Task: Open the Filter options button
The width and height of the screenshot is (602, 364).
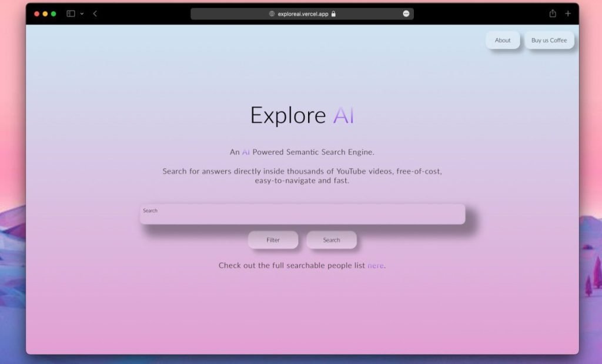Action: click(273, 240)
